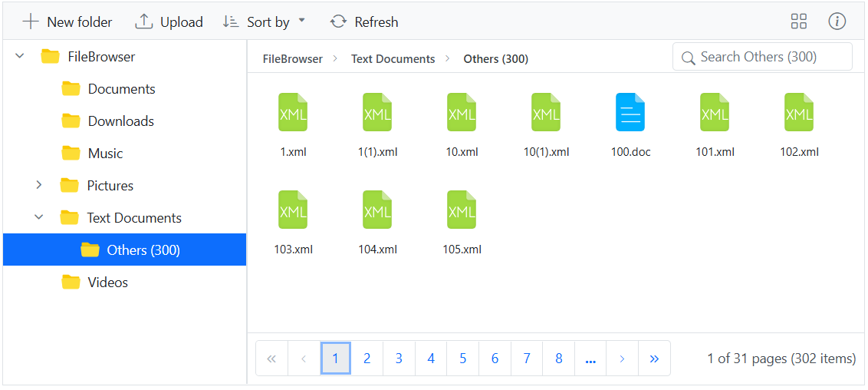Select the 104.xml file icon

(377, 210)
